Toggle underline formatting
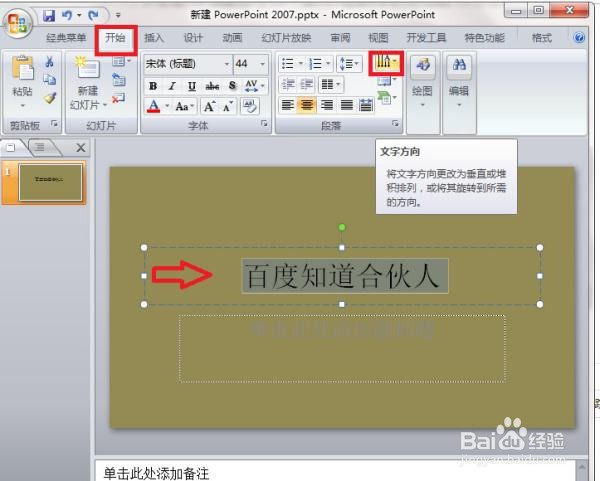The image size is (600, 481). tap(192, 86)
